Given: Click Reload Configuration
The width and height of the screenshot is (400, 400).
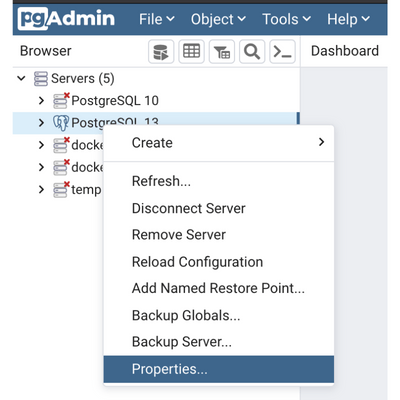Looking at the screenshot, I should tap(219, 262).
